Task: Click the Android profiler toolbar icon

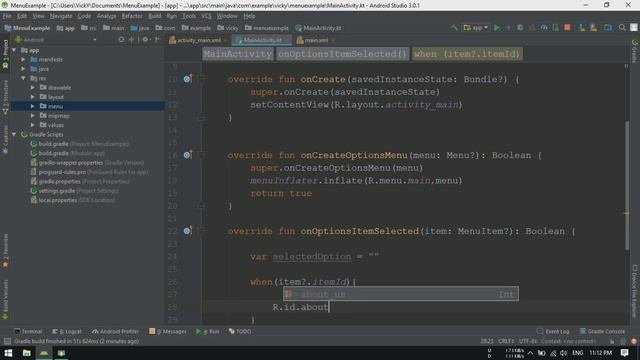Action: pyautogui.click(x=544, y=28)
